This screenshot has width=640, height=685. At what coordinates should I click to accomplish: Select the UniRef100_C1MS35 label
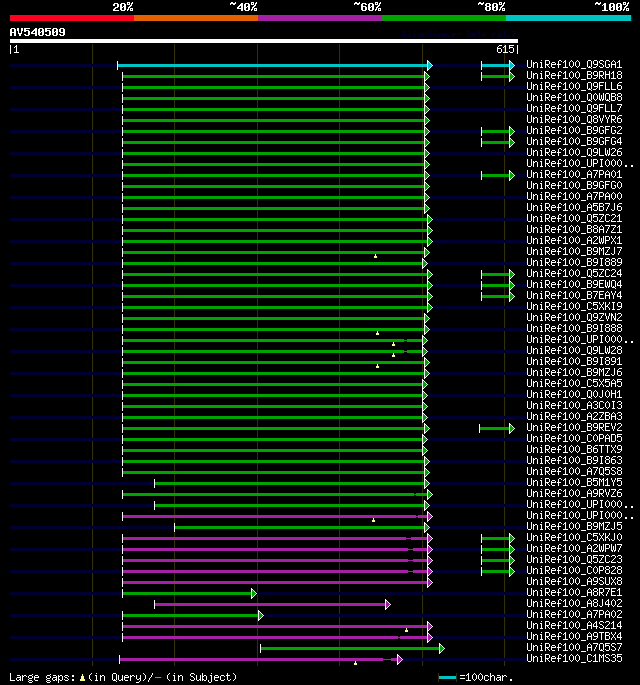tap(574, 659)
